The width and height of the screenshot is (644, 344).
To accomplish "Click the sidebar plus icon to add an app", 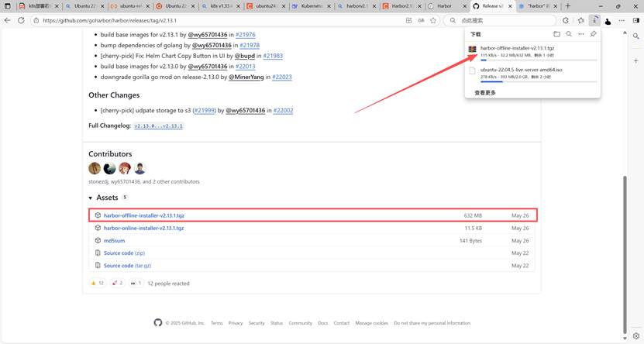I will [x=635, y=60].
